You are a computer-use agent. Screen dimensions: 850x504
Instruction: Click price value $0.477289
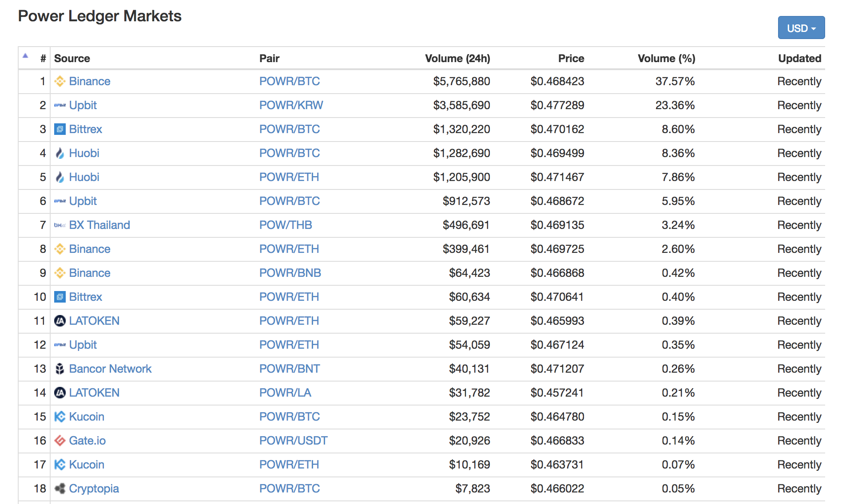pyautogui.click(x=557, y=105)
